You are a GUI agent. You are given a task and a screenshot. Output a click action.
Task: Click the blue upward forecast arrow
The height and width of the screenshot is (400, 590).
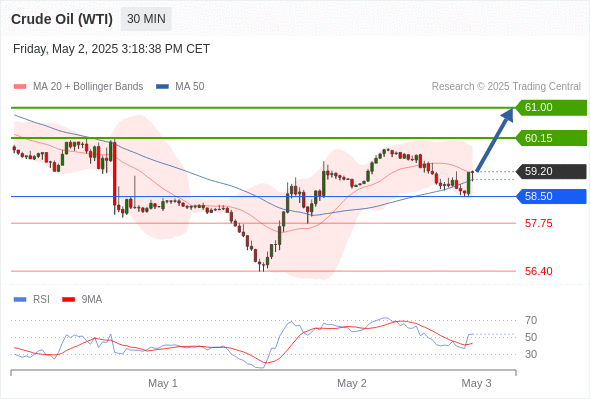pos(495,140)
